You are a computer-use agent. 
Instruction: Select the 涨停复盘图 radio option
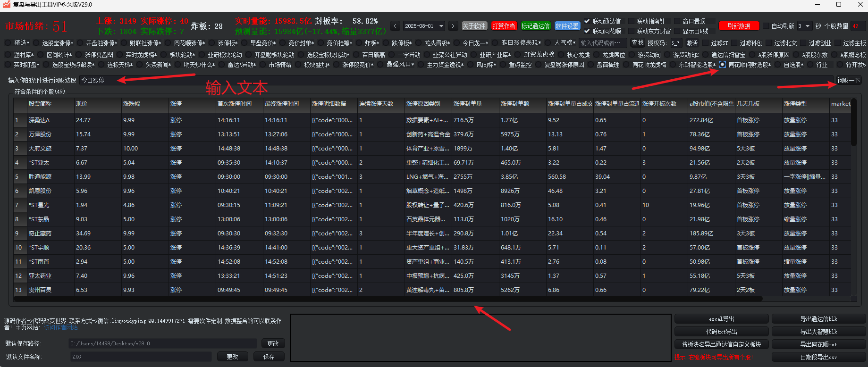[x=79, y=55]
